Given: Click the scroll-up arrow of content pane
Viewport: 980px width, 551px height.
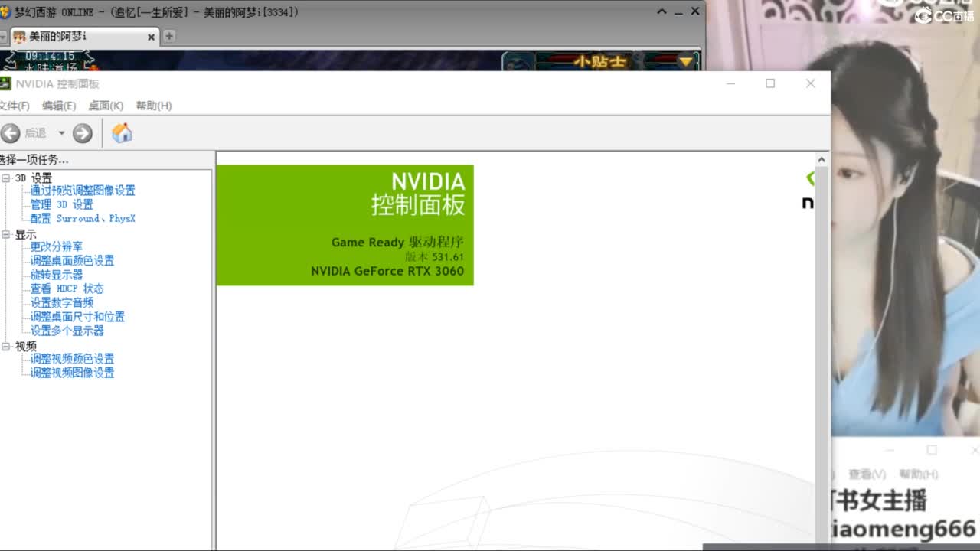Looking at the screenshot, I should [822, 160].
